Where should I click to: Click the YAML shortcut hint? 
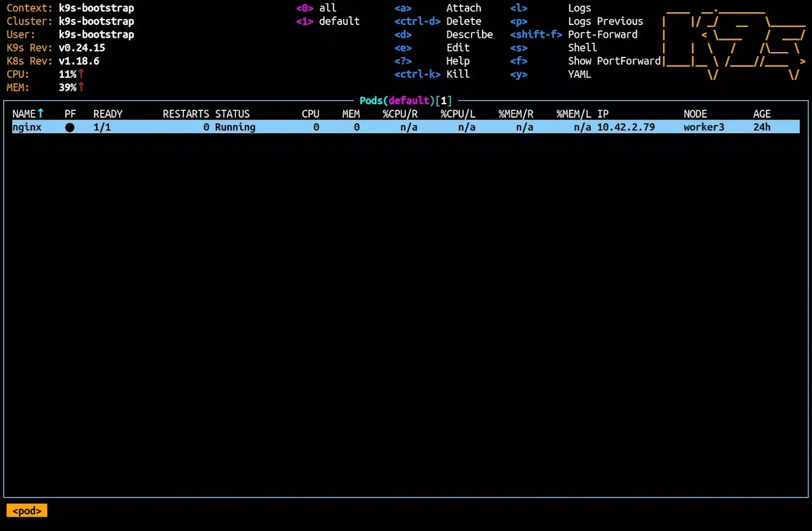[x=579, y=74]
